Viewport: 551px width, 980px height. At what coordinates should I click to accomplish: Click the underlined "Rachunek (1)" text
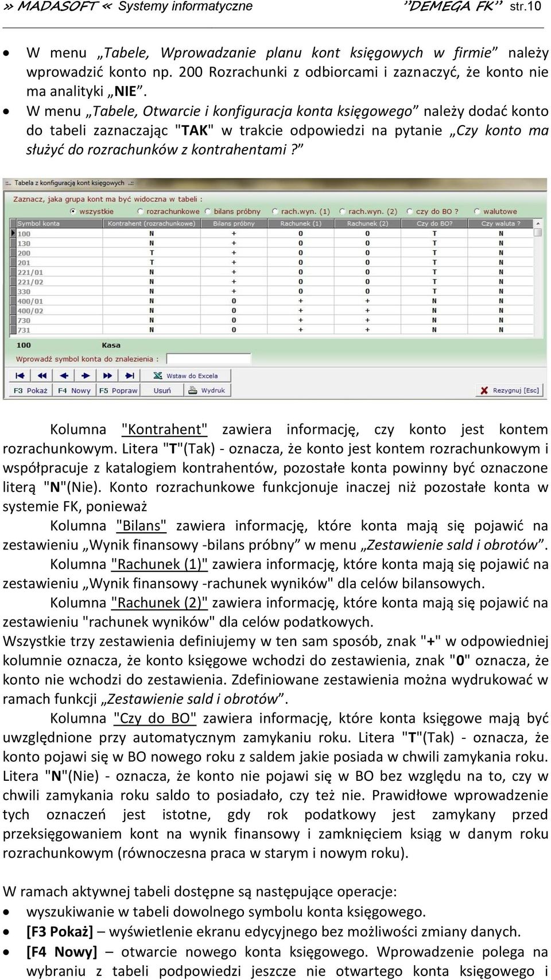point(160,564)
